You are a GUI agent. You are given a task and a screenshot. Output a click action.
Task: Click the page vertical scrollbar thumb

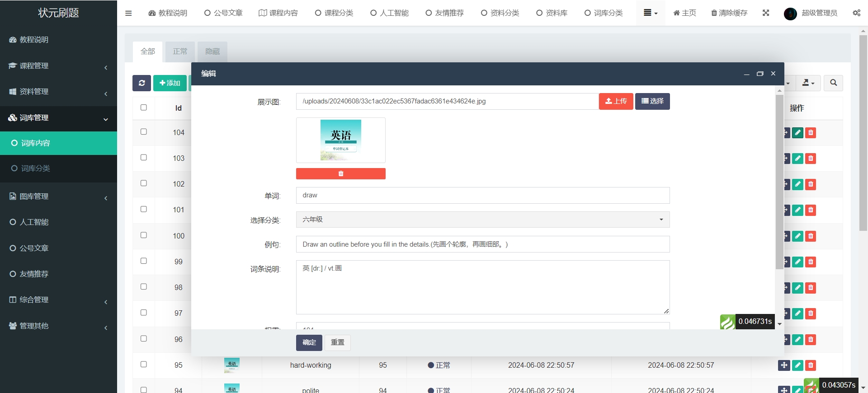click(863, 133)
